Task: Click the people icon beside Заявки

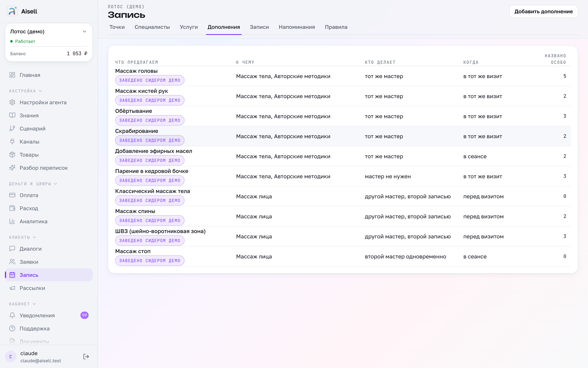Action: [12, 262]
